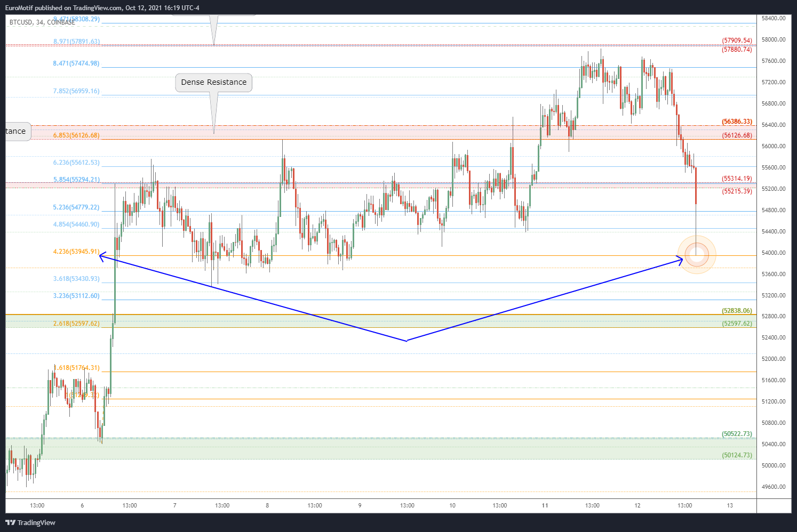Select Fibonacci label 5.854(55294.21)

coord(76,180)
